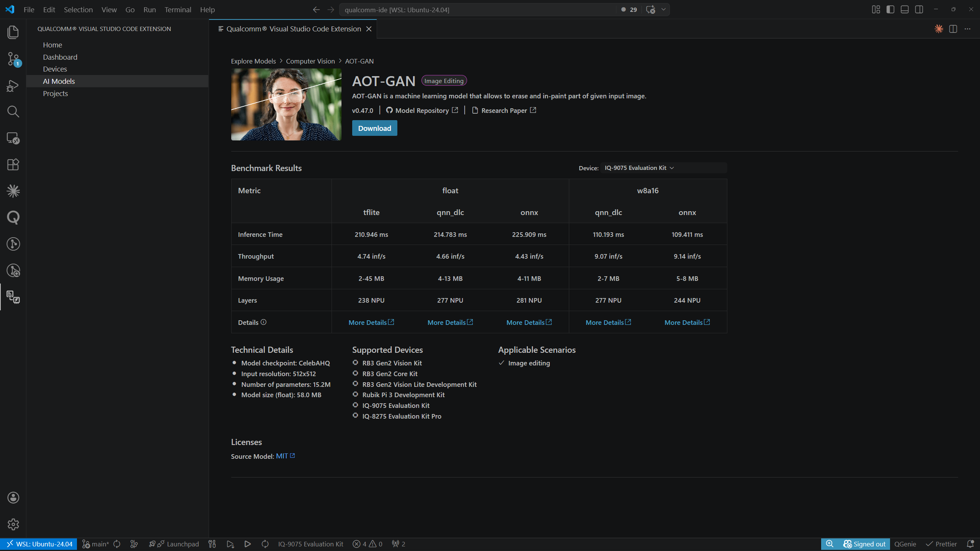This screenshot has width=980, height=551.
Task: Click the Synchronize Changes icon next to main*
Action: tap(117, 544)
